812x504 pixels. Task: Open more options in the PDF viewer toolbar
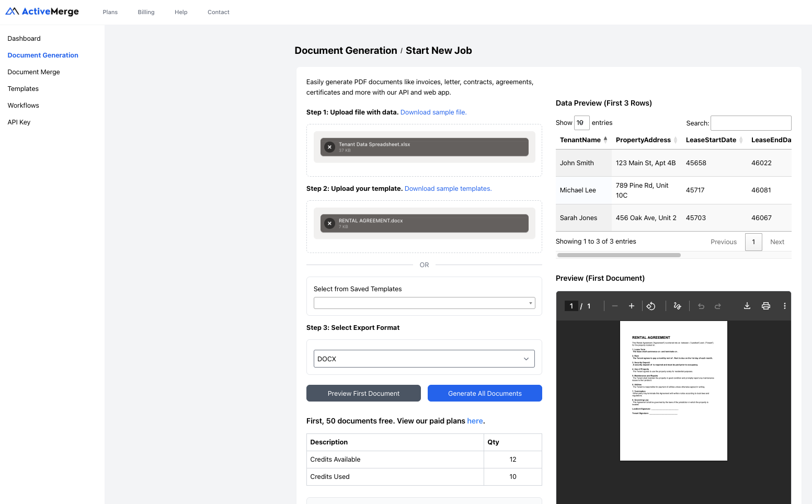tap(784, 306)
